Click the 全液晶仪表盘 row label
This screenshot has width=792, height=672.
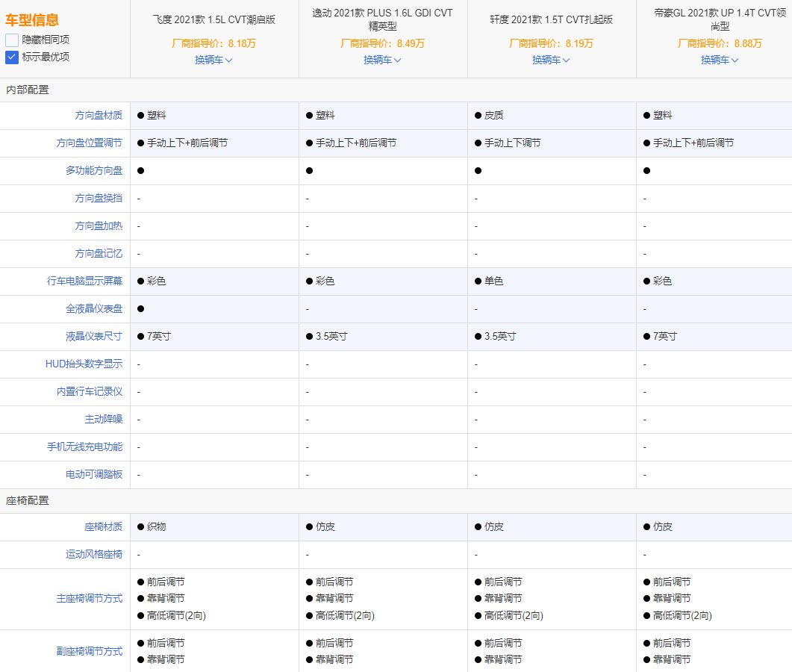[x=94, y=308]
